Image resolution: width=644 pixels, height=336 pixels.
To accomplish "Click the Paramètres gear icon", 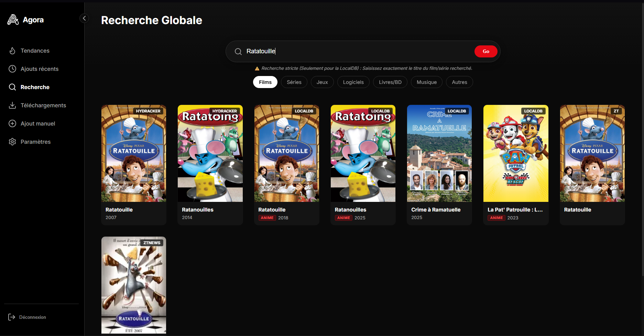I will pos(12,142).
